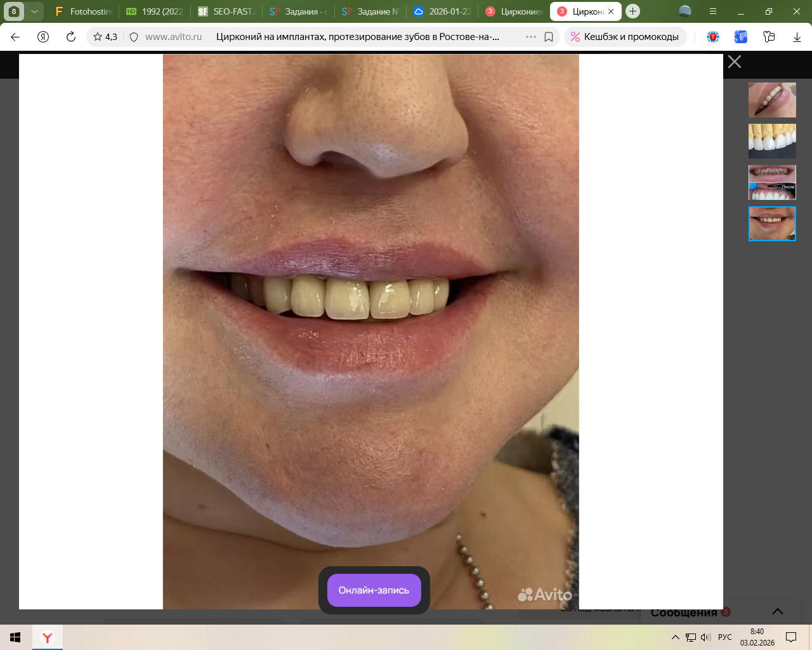812x650 pixels.
Task: Open the downloads arrow icon
Action: coord(797,37)
